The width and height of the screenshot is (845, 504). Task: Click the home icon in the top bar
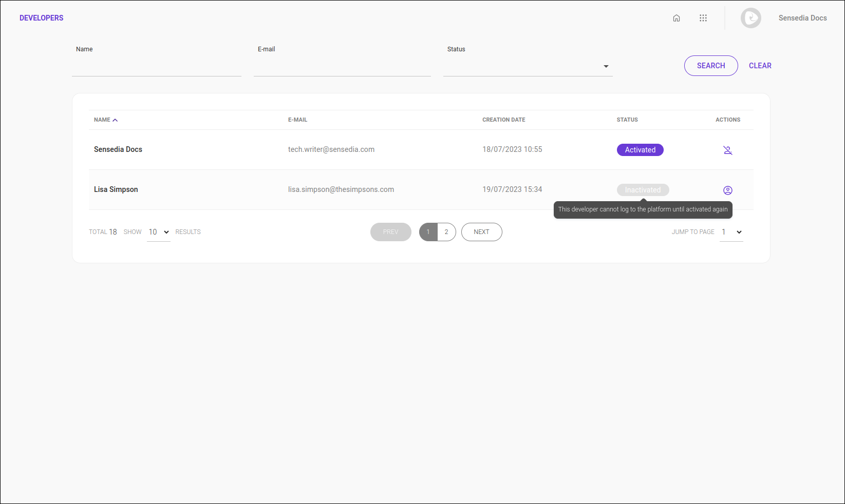677,17
